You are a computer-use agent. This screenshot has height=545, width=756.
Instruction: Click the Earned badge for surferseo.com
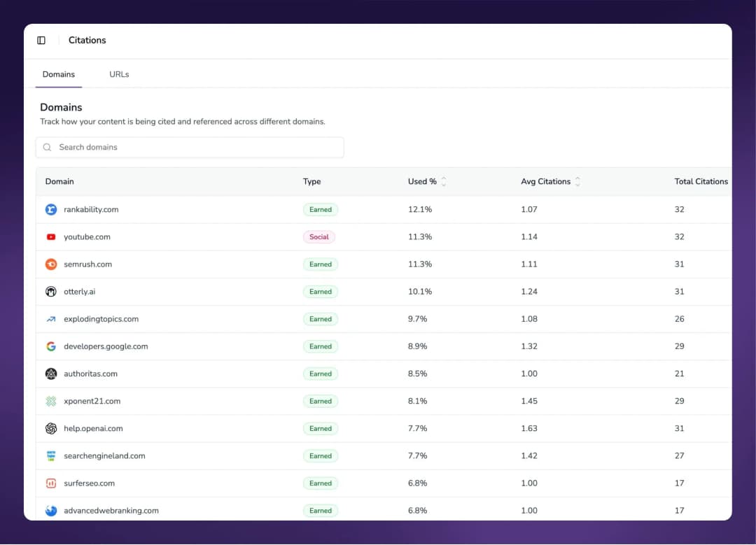click(321, 483)
